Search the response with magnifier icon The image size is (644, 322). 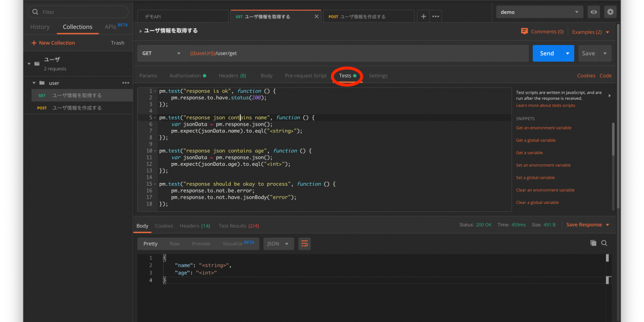(604, 243)
